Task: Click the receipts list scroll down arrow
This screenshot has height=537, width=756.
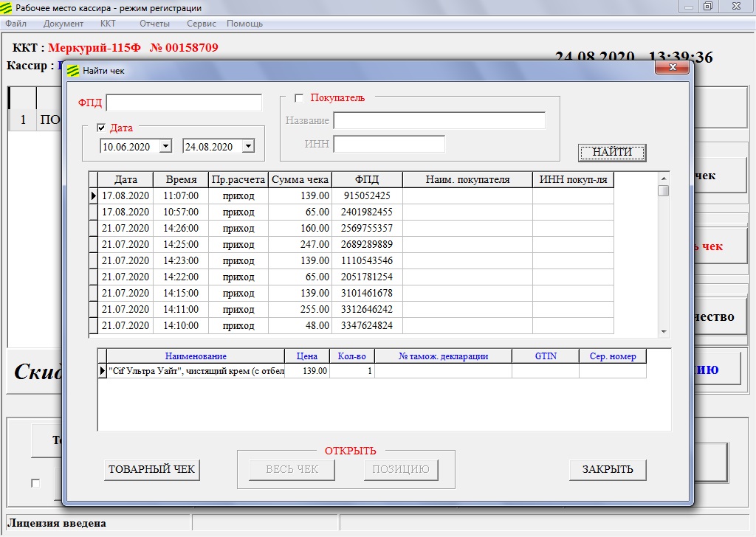Action: pyautogui.click(x=664, y=333)
